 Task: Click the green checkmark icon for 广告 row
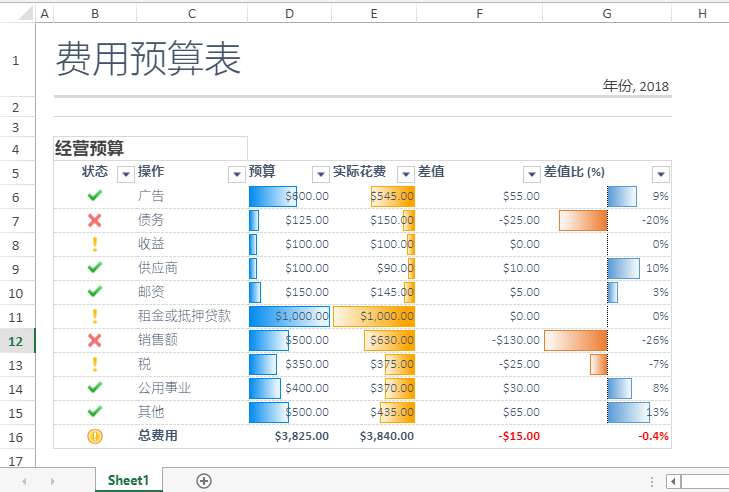(x=94, y=196)
